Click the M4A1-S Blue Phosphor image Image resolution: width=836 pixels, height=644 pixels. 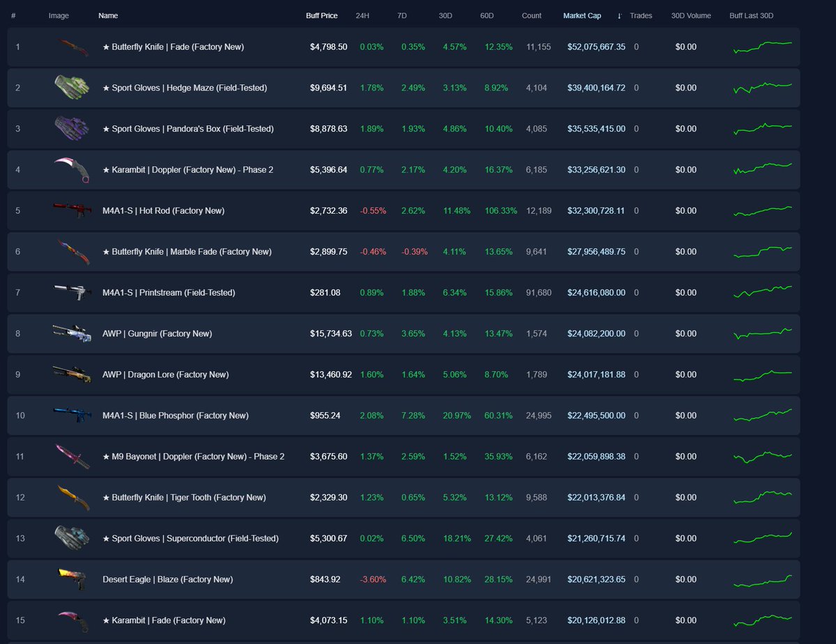(72, 415)
